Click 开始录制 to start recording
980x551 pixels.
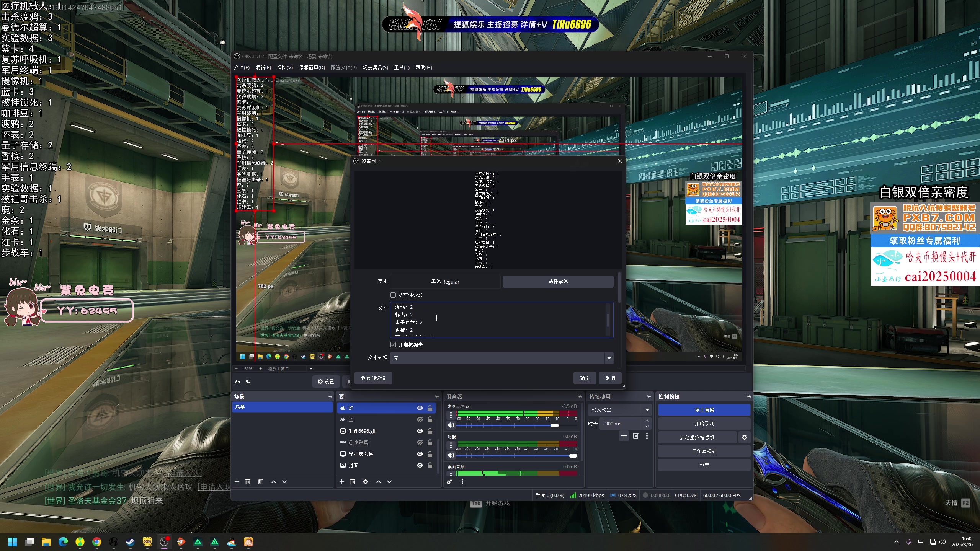click(x=704, y=424)
